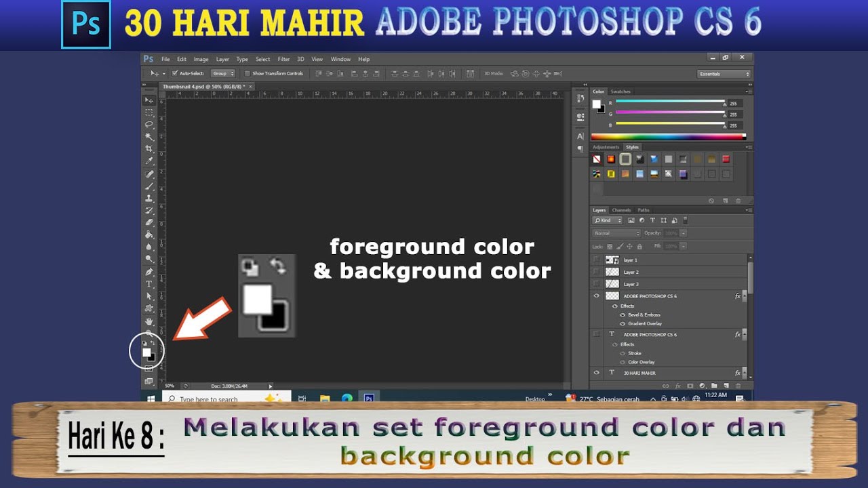Show layer 1 visibility box
This screenshot has width=868, height=488.
(x=597, y=260)
